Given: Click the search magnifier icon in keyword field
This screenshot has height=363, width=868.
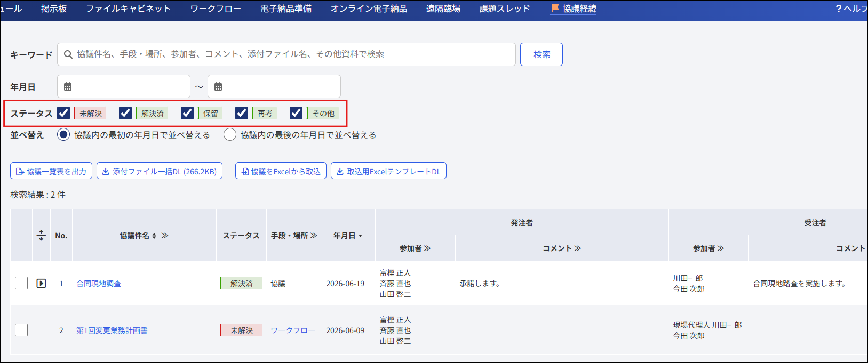Looking at the screenshot, I should coord(68,54).
